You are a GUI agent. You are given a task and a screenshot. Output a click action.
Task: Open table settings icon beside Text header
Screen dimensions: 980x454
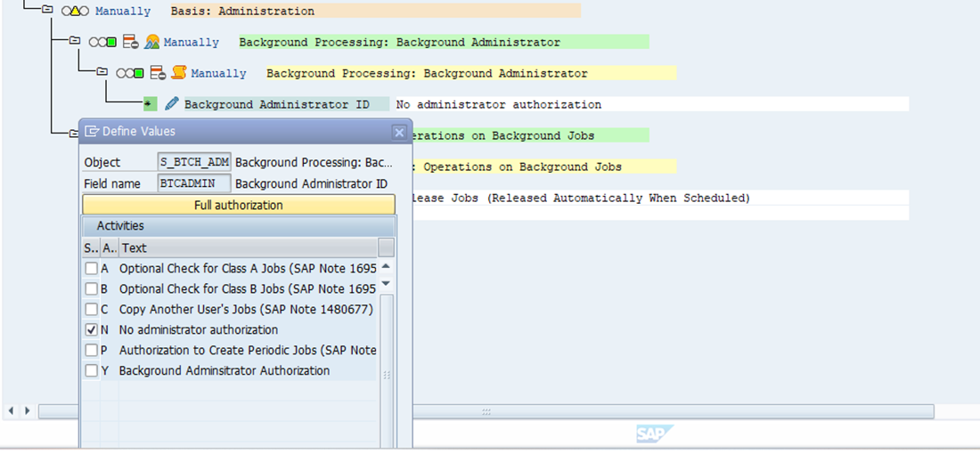tap(387, 248)
